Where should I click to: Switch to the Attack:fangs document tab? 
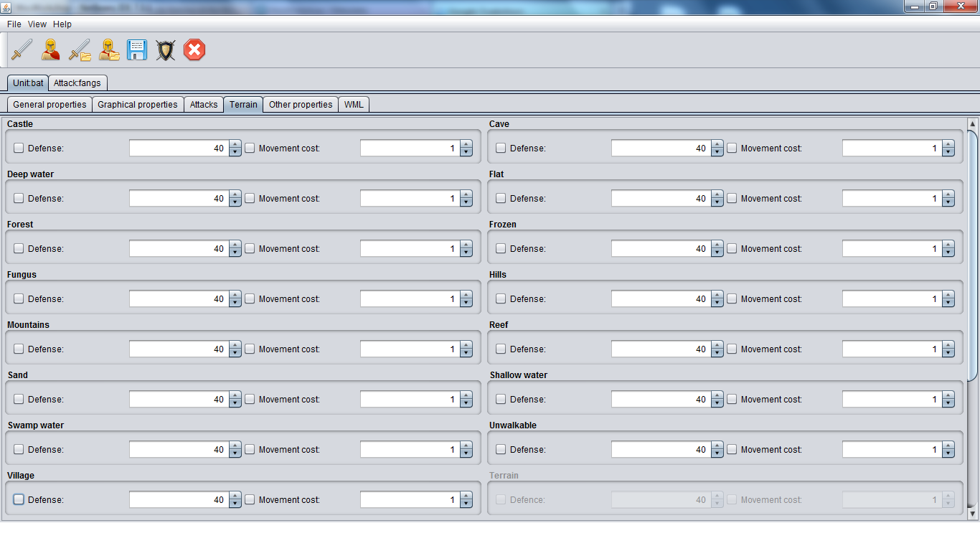[77, 83]
